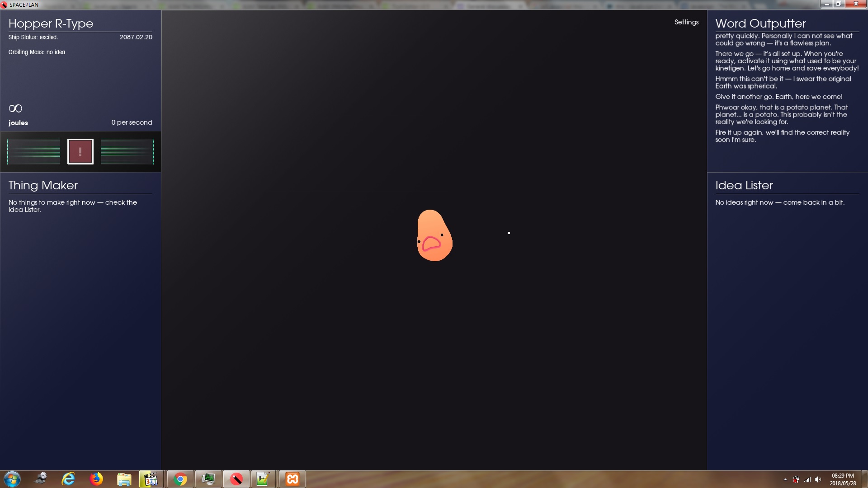Minimize the SPACEPLAN window
The width and height of the screenshot is (868, 488).
826,4
